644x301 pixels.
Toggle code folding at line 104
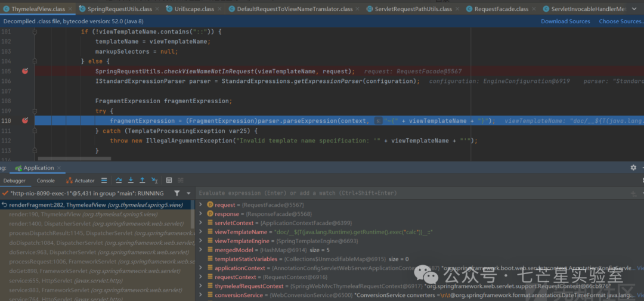tap(35, 61)
